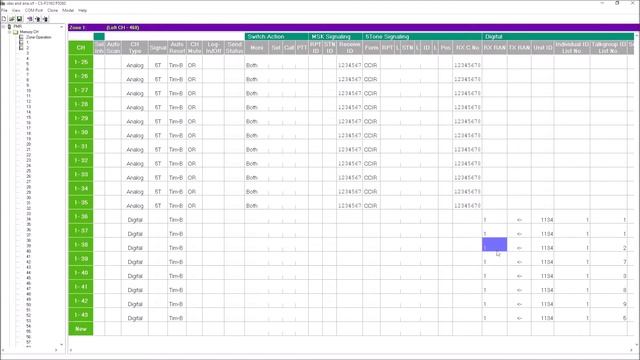Click the radio icon beside PMR in tree
This screenshot has height=360, width=640.
[9, 27]
